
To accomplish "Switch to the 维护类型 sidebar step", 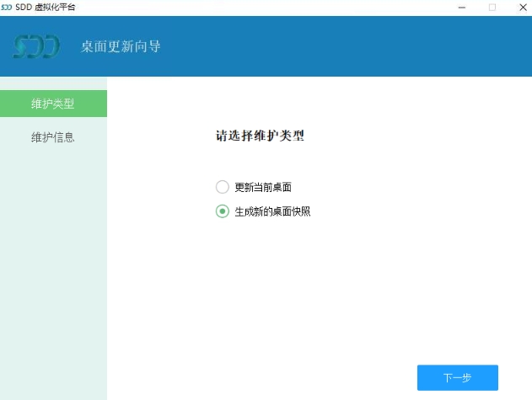I will coord(53,104).
